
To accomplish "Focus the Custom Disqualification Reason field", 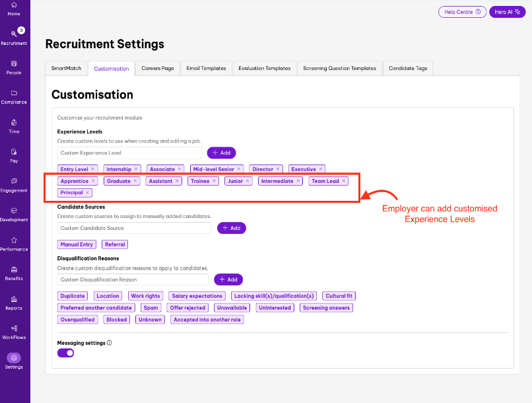I will [133, 279].
